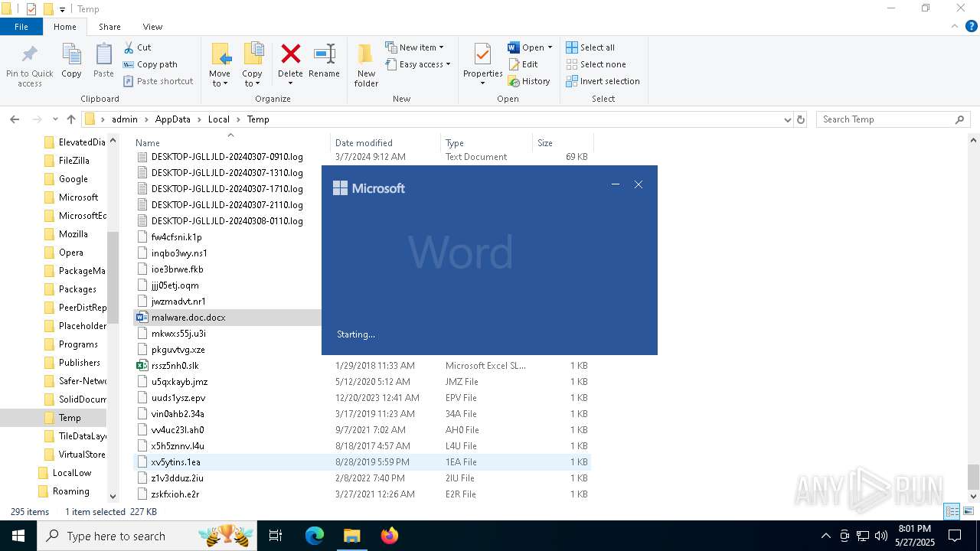The width and height of the screenshot is (980, 551).
Task: Click the red Delete icon
Action: click(290, 54)
